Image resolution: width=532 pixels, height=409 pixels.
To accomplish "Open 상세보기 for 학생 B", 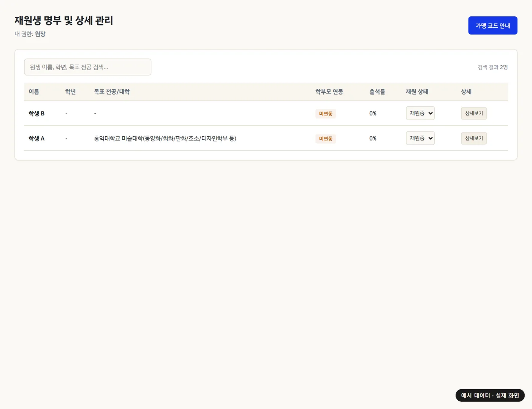I will 474,113.
